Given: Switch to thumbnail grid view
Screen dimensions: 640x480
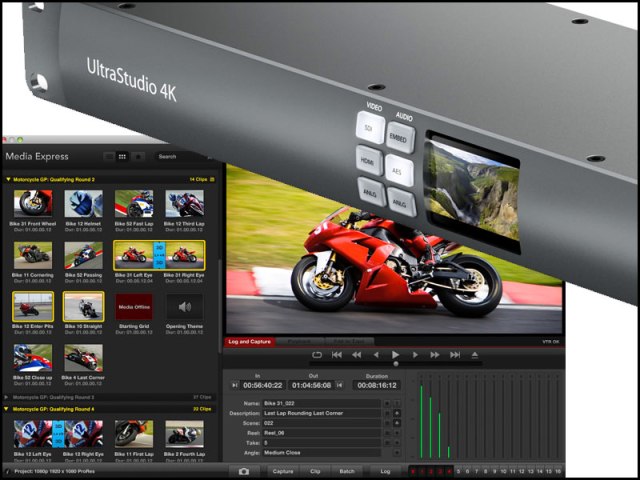Looking at the screenshot, I should tap(122, 156).
